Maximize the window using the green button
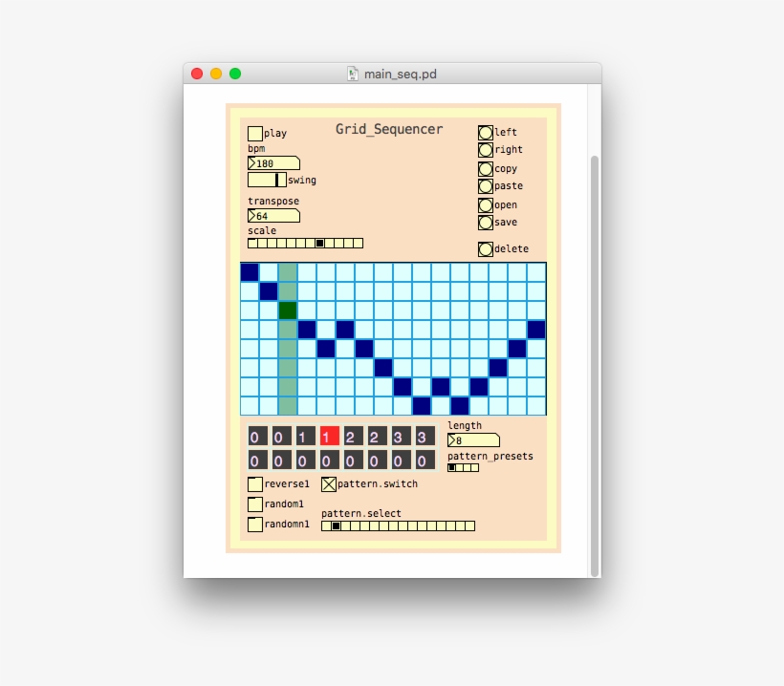 [x=235, y=74]
